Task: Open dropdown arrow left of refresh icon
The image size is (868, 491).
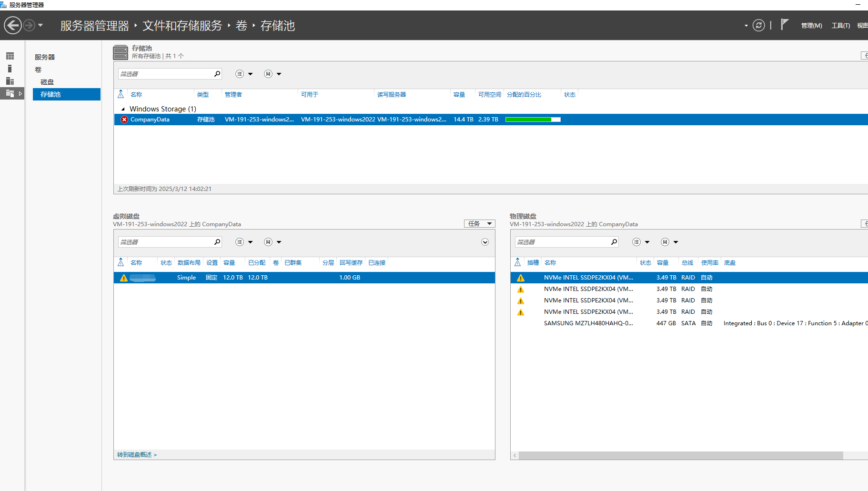Action: click(x=746, y=26)
